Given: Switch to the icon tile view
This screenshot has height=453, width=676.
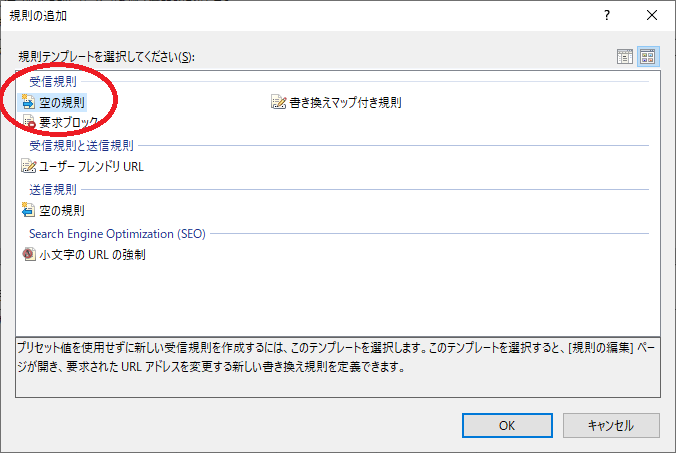Looking at the screenshot, I should pyautogui.click(x=648, y=57).
